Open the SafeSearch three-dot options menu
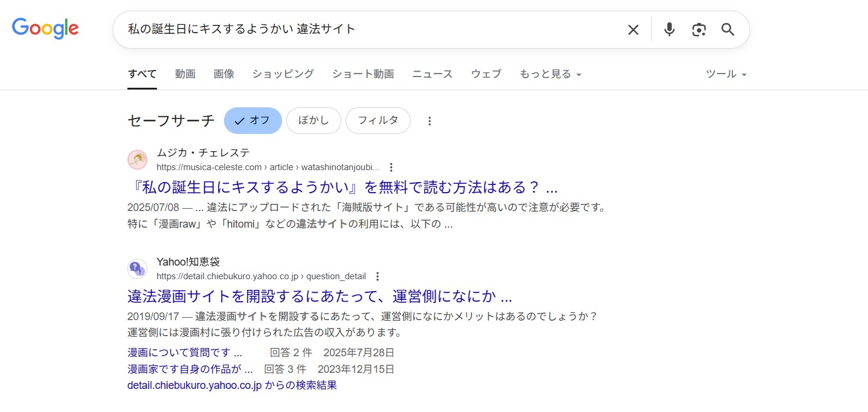The image size is (868, 412). coord(430,120)
